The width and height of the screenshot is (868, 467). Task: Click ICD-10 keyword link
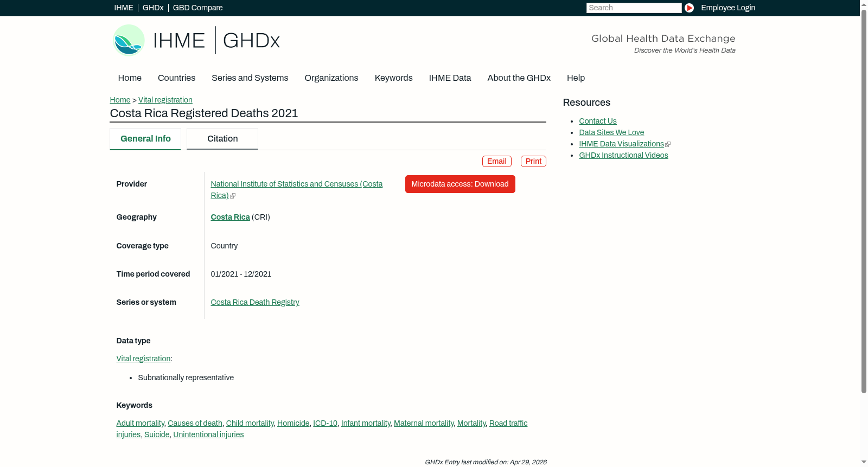coord(325,423)
